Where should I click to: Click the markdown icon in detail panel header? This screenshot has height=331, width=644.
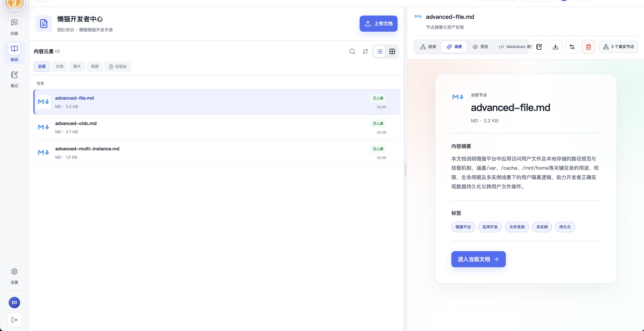pos(418,17)
